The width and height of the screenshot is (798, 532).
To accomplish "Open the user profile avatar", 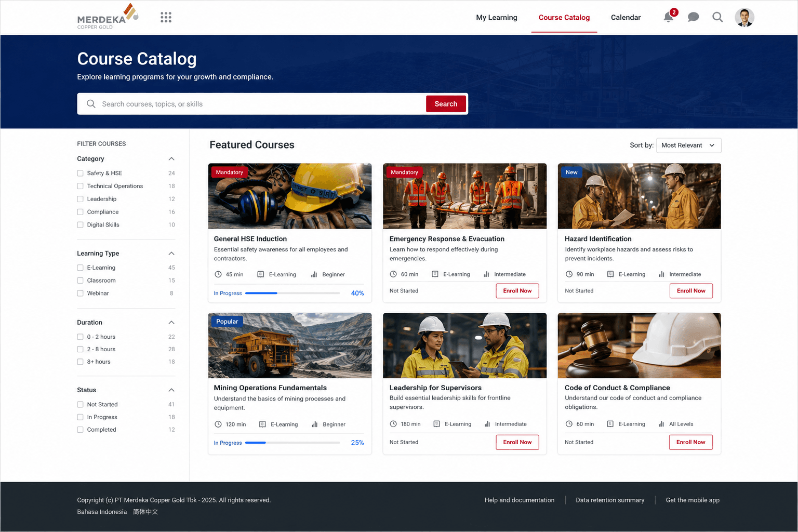I will point(744,17).
